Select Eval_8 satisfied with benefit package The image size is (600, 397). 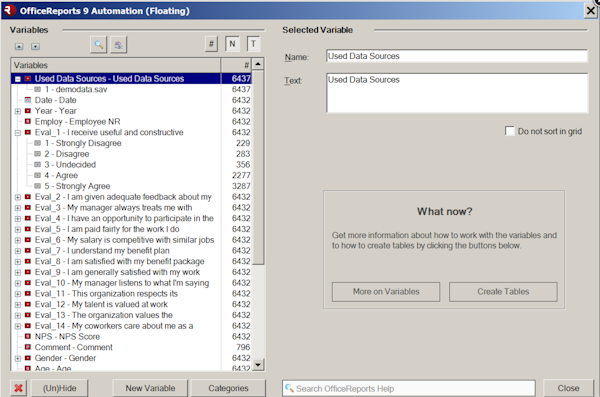point(119,261)
